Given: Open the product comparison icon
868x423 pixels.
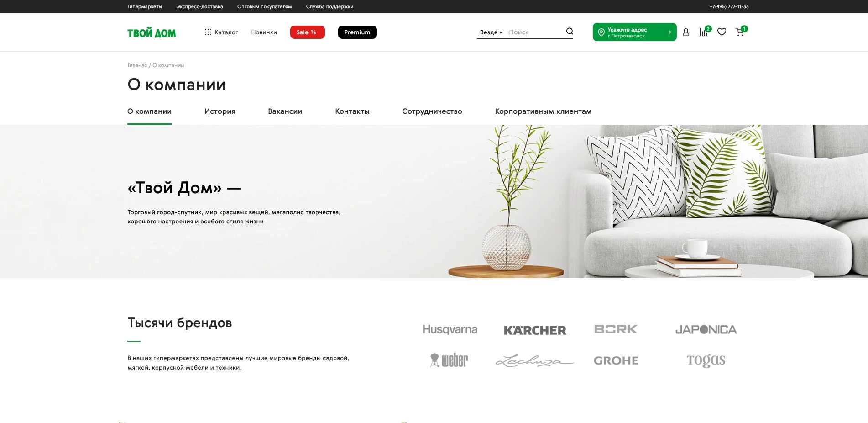Looking at the screenshot, I should click(704, 32).
